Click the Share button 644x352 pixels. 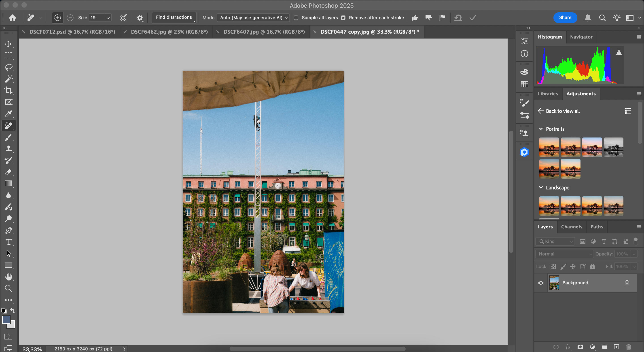[565, 17]
